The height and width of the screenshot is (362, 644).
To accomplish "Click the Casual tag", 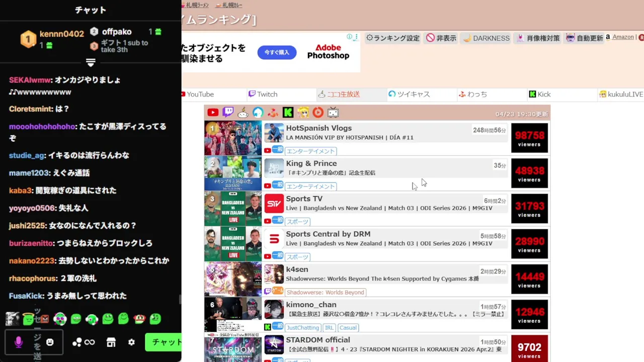I will [348, 327].
